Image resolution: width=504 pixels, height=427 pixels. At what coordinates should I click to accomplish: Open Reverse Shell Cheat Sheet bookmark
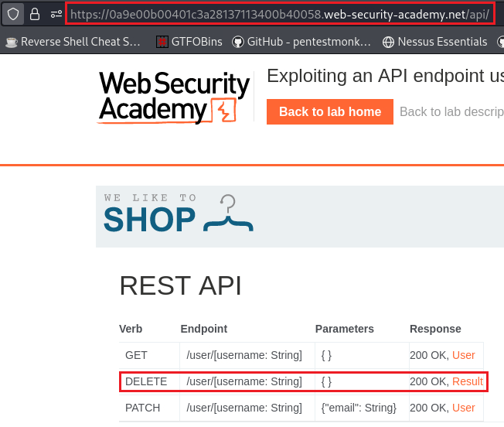click(73, 42)
